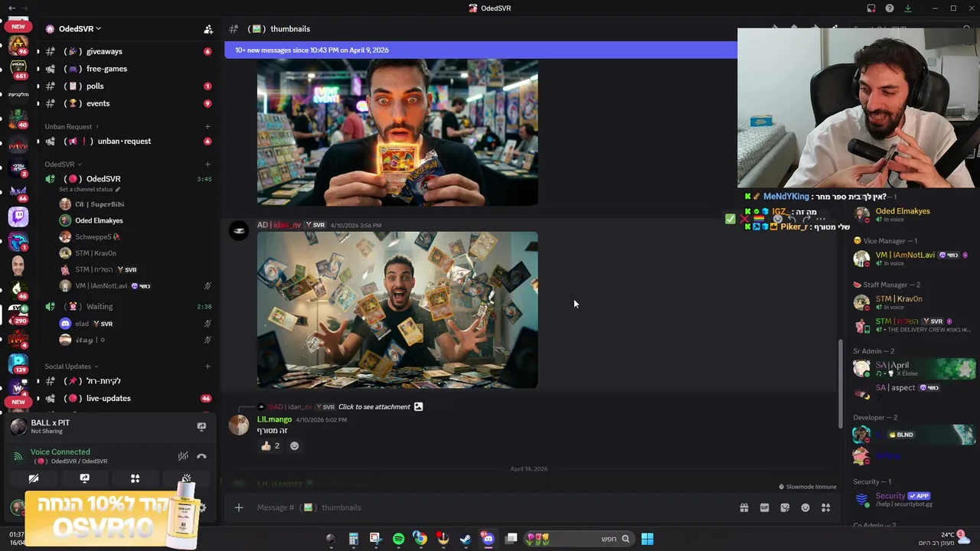980x551 pixels.
Task: Click the attachment image icon in the reply preview
Action: pos(418,406)
